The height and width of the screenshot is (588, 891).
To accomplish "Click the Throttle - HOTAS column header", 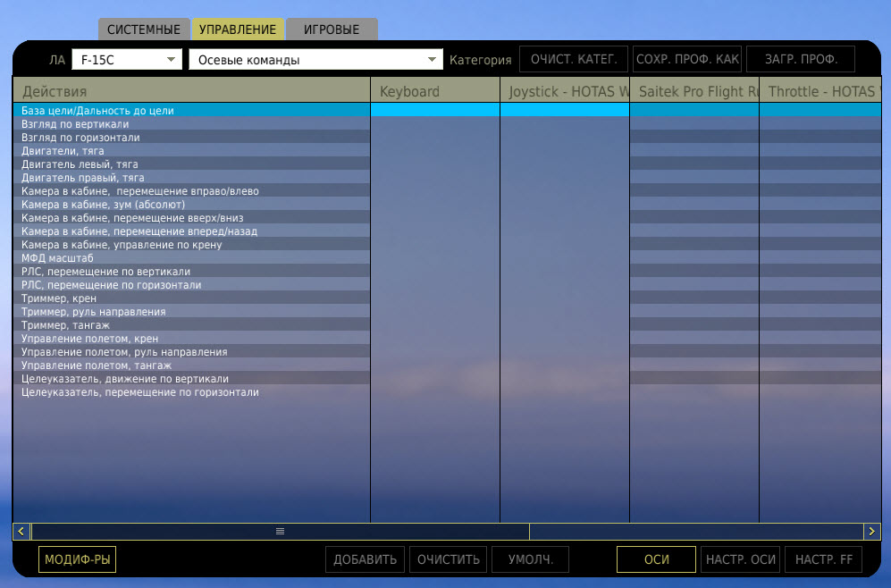I will pyautogui.click(x=820, y=91).
